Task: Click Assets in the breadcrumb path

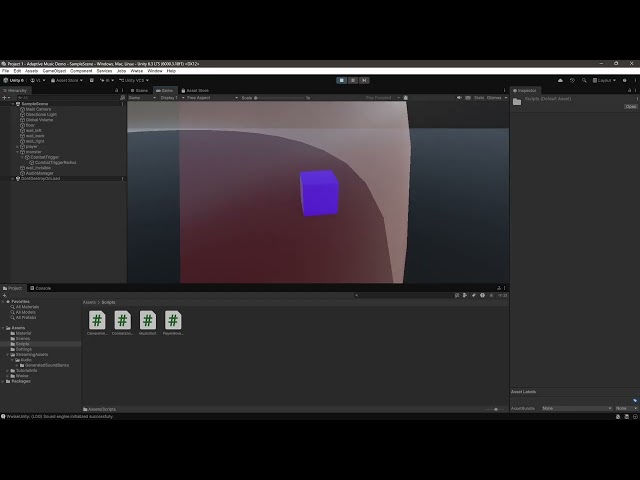Action: pos(89,302)
